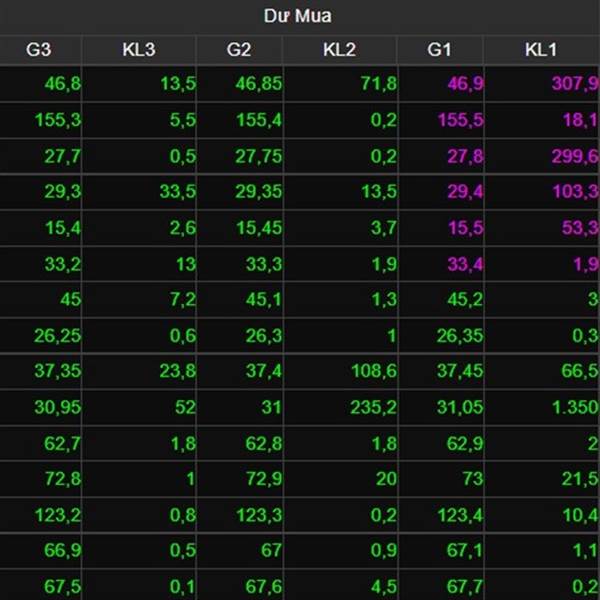Click the KL1 volume 10,4
600x600 pixels.
(580, 515)
